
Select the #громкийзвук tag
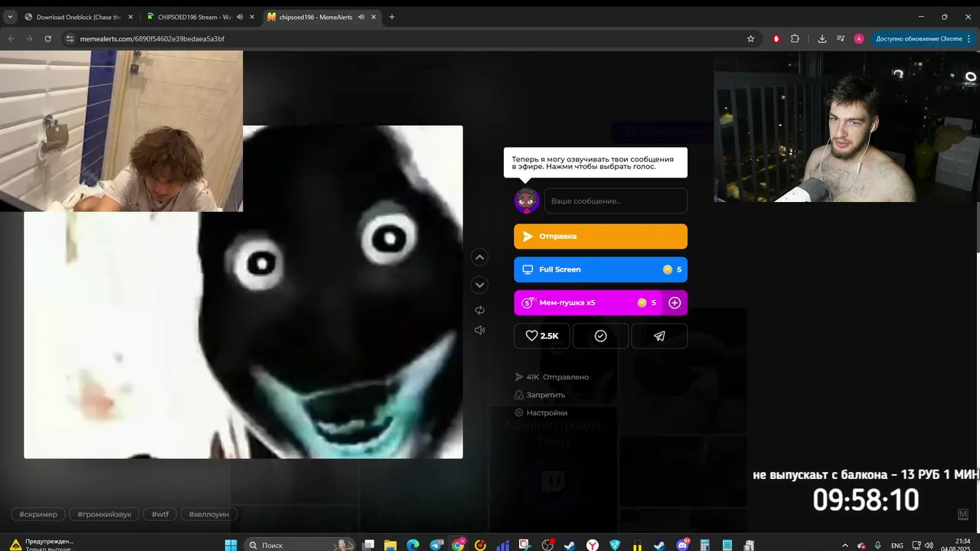(104, 514)
